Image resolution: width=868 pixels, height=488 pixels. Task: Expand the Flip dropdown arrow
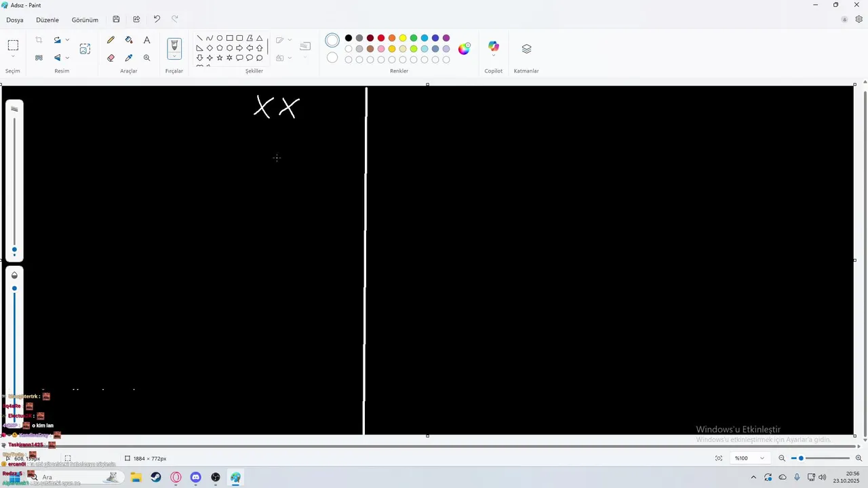pos(67,58)
